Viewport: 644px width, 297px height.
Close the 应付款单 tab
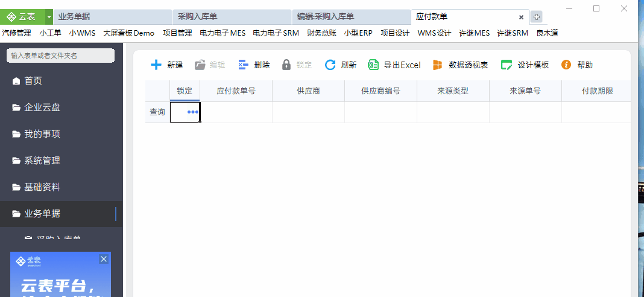tap(521, 18)
